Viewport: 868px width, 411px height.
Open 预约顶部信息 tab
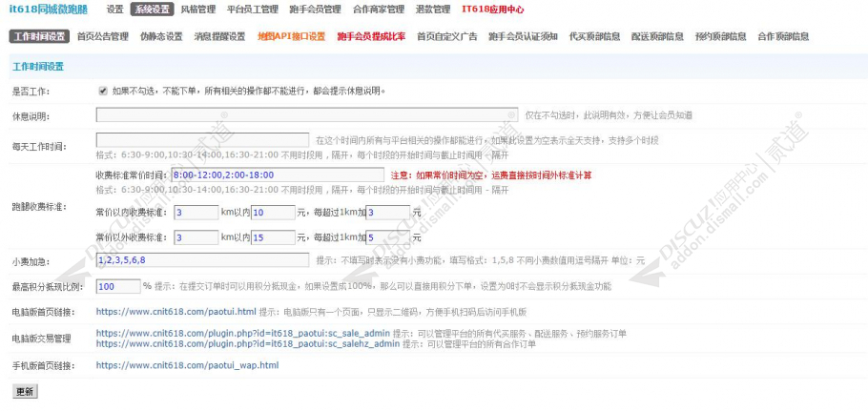pos(721,36)
